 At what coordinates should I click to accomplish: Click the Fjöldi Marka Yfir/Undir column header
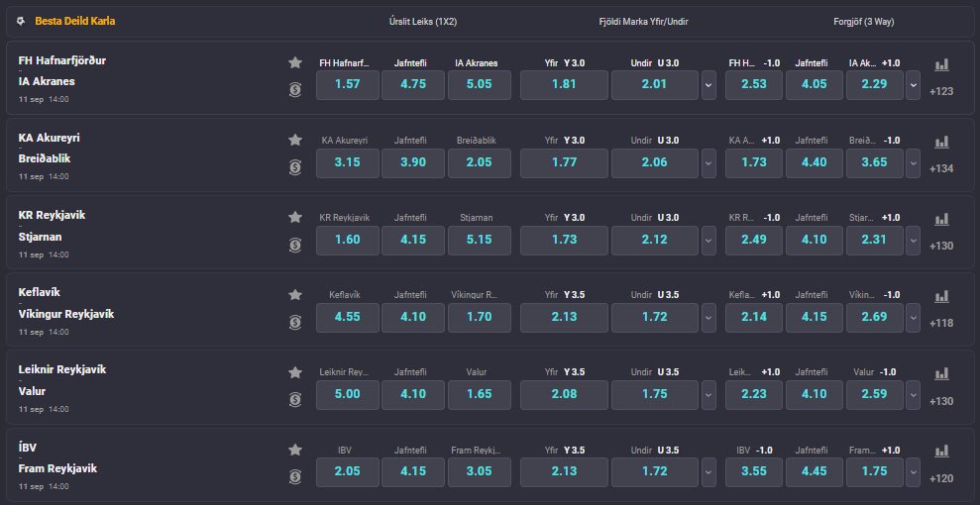pos(644,21)
